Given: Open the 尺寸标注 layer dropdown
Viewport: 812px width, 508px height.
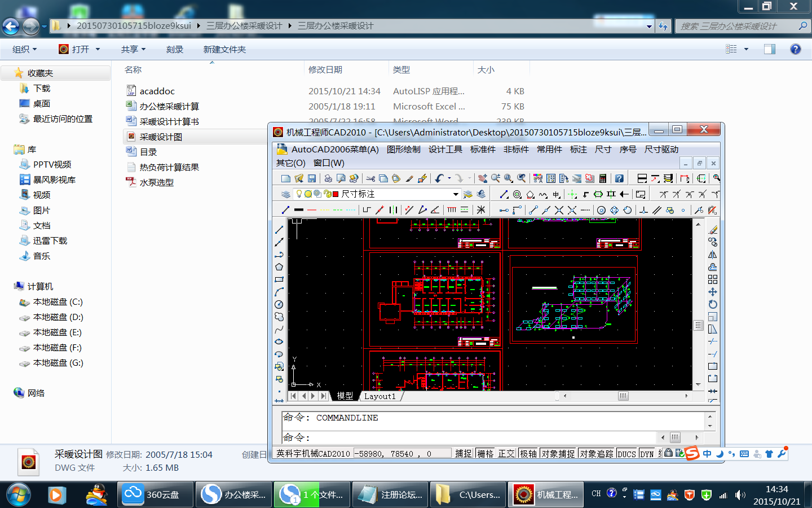Looking at the screenshot, I should pyautogui.click(x=456, y=194).
